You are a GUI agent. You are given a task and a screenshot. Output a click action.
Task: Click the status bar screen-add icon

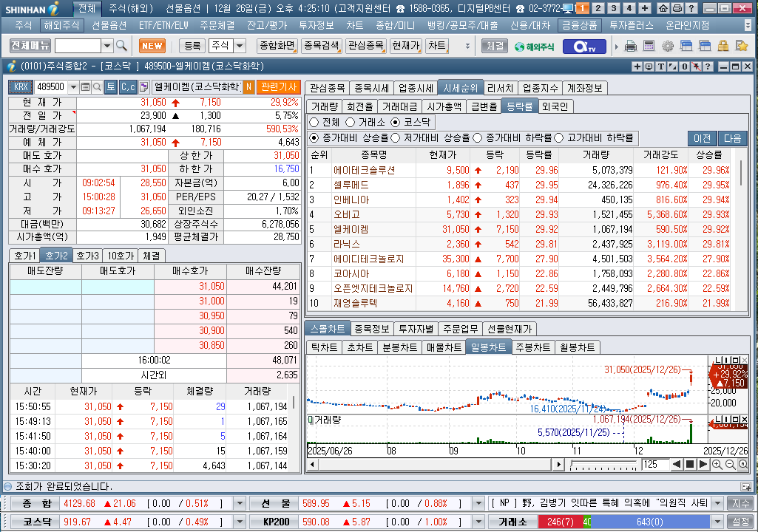click(745, 487)
